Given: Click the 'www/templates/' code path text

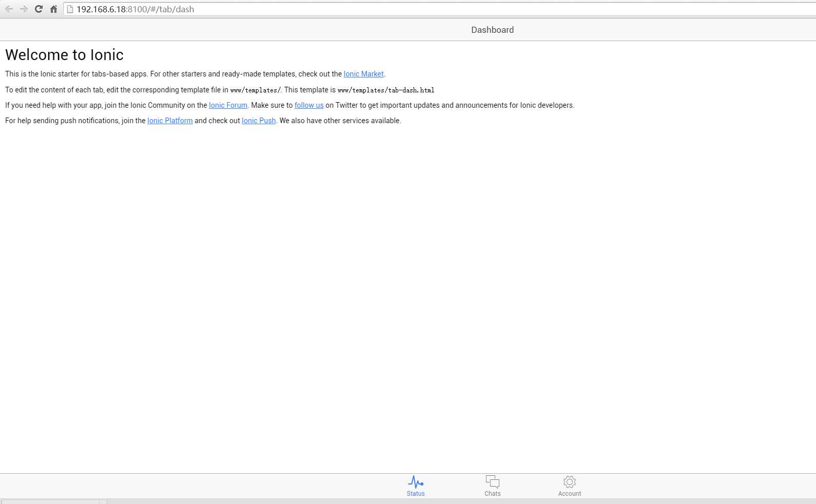Looking at the screenshot, I should [x=256, y=90].
